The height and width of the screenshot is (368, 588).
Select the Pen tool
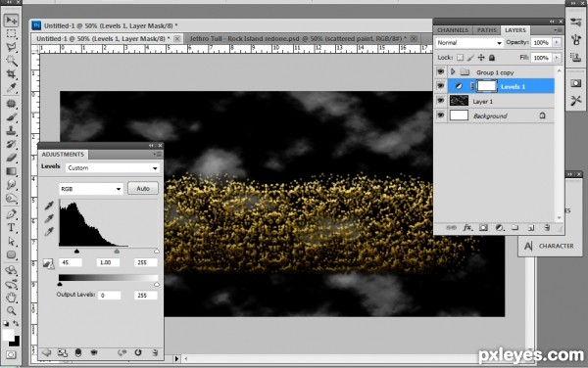pyautogui.click(x=11, y=214)
